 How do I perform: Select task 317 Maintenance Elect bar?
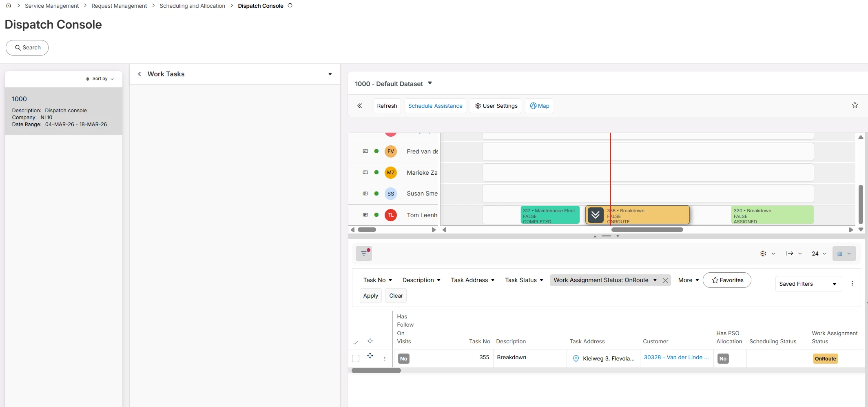pos(550,215)
